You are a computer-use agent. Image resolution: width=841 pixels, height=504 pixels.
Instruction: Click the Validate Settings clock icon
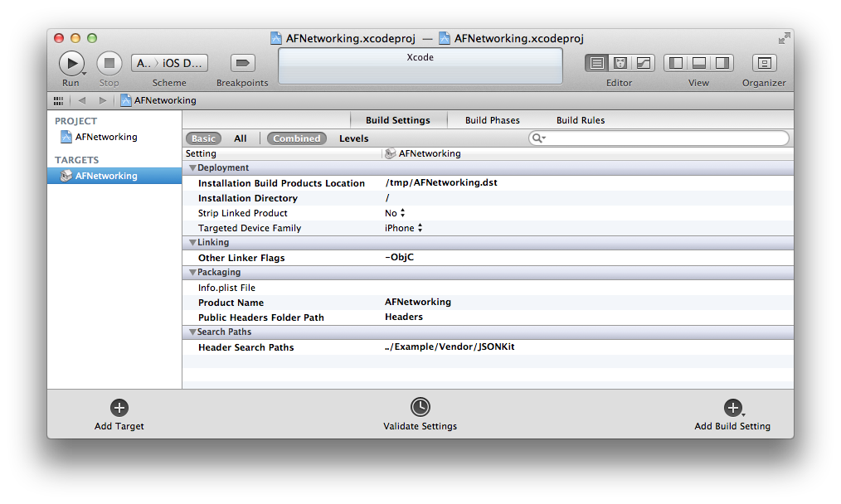[420, 407]
